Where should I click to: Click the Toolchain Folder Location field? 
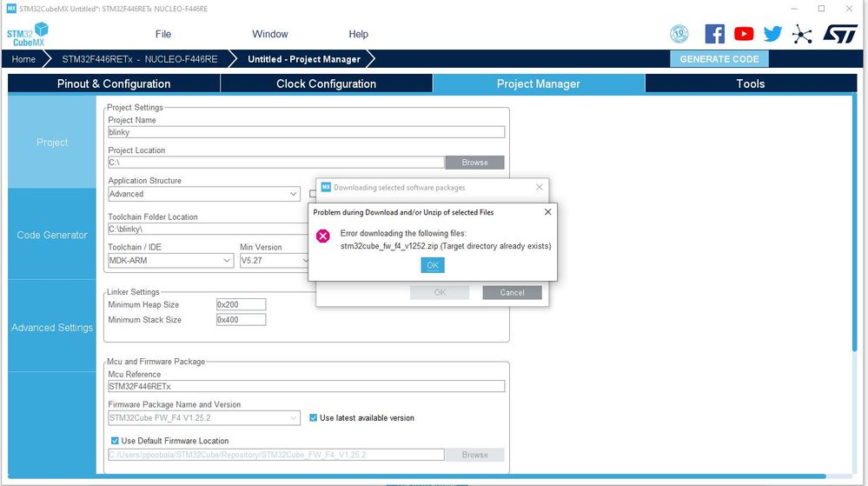pyautogui.click(x=210, y=229)
